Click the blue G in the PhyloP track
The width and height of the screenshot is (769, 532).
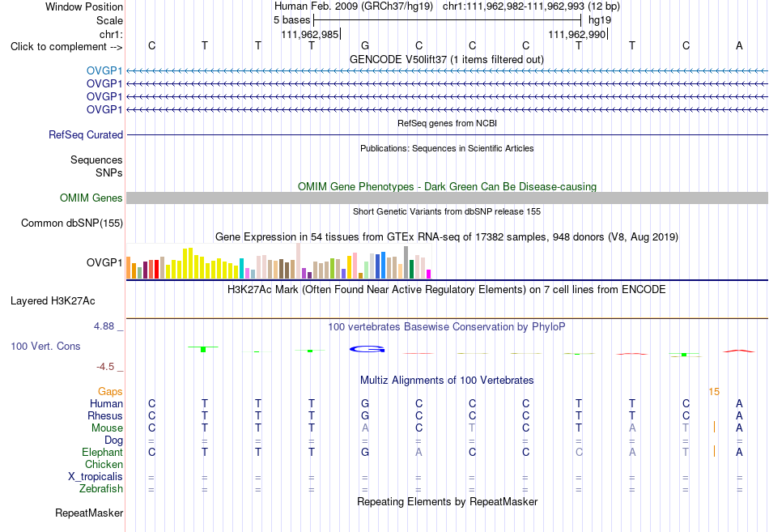tap(367, 349)
